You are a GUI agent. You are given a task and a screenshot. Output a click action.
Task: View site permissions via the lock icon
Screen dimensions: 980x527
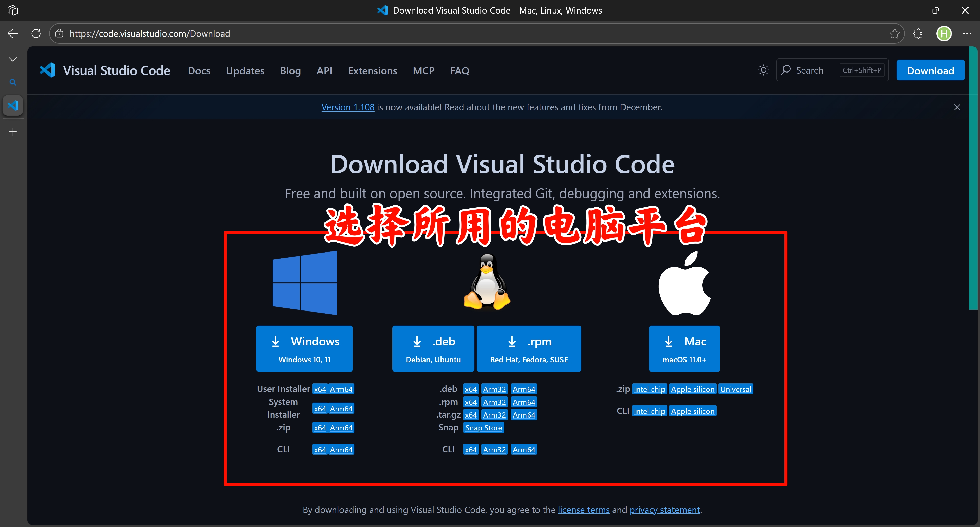59,33
